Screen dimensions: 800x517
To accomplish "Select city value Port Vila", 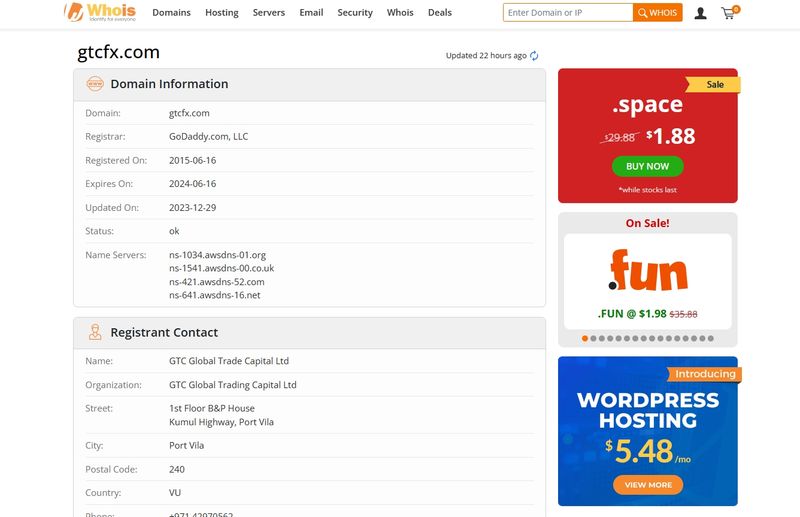I will pyautogui.click(x=186, y=446).
